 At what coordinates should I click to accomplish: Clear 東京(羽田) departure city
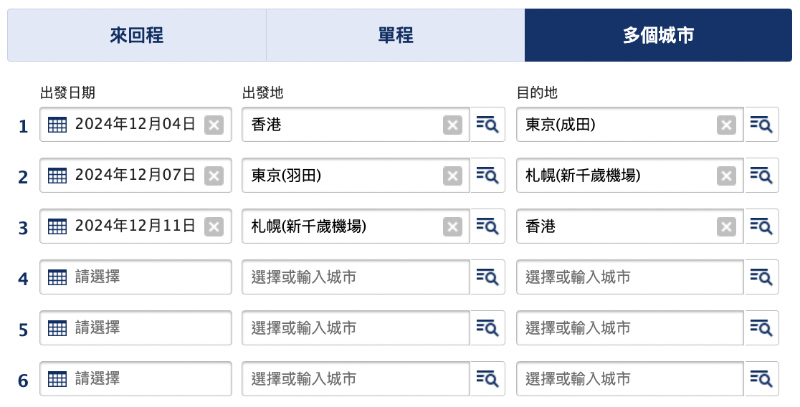pos(452,176)
